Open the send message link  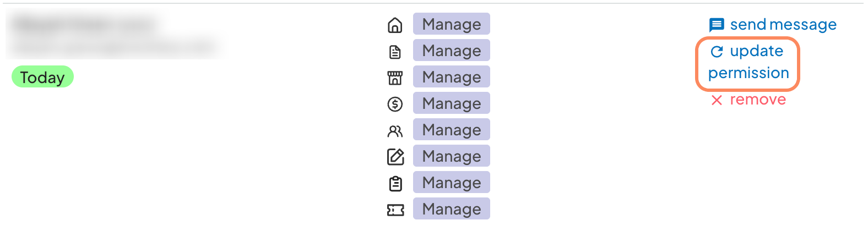tap(773, 25)
